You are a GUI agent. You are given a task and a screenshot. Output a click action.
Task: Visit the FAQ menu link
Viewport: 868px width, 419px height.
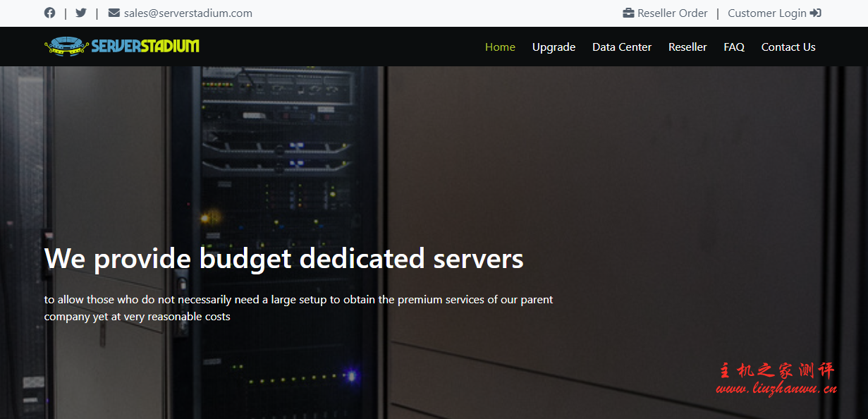pyautogui.click(x=733, y=47)
